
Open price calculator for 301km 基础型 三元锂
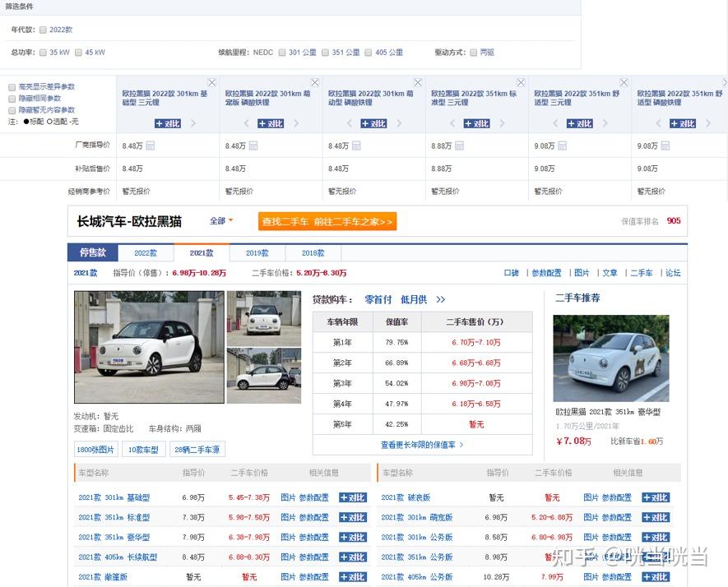tap(150, 146)
